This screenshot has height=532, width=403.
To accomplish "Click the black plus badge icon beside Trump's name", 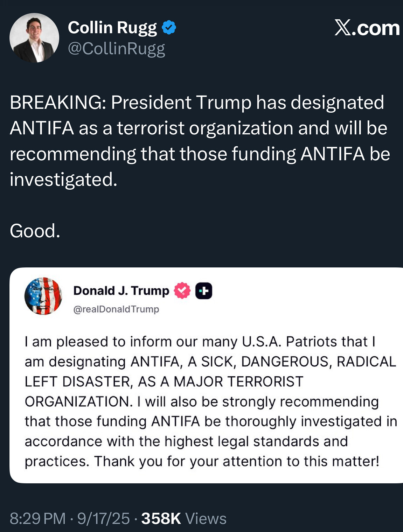I will (x=204, y=291).
